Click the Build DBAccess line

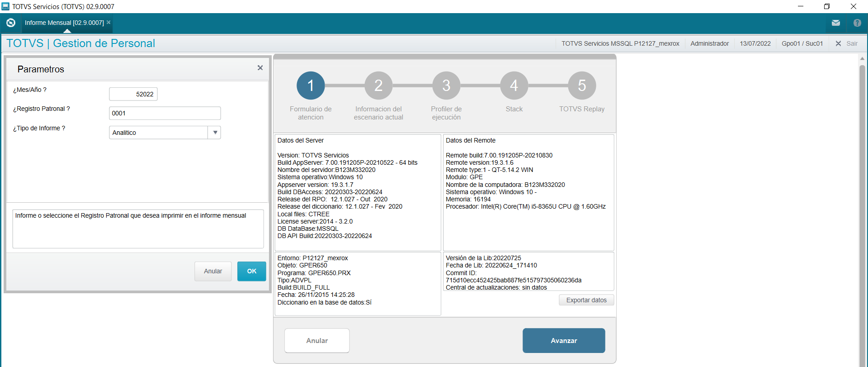click(330, 192)
